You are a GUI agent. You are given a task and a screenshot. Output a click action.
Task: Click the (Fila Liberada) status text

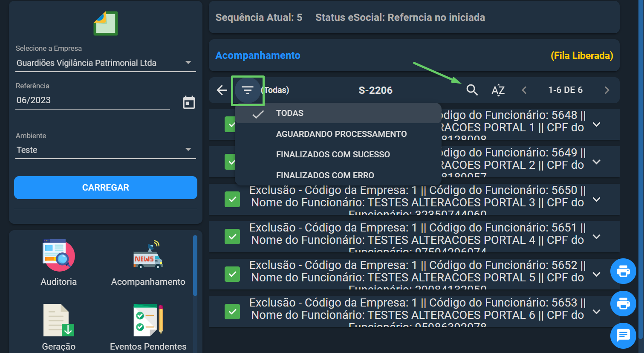(582, 56)
